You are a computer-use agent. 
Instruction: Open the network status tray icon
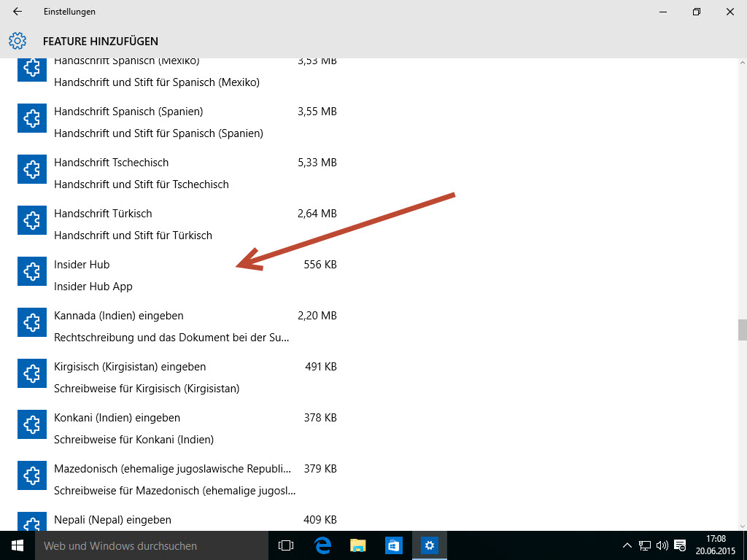point(645,545)
